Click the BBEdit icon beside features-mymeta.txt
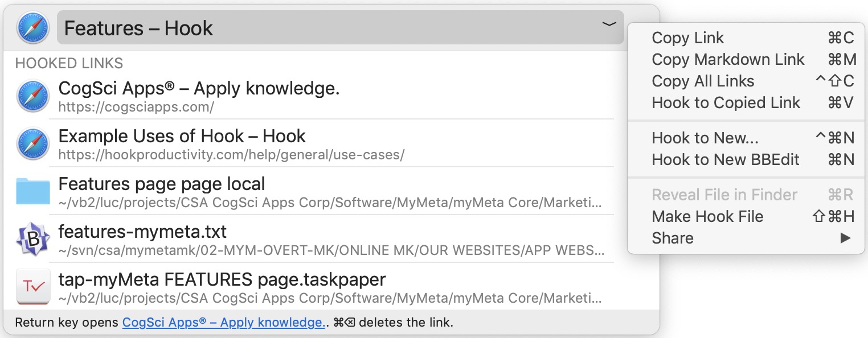Image resolution: width=868 pixels, height=338 pixels. (x=32, y=239)
